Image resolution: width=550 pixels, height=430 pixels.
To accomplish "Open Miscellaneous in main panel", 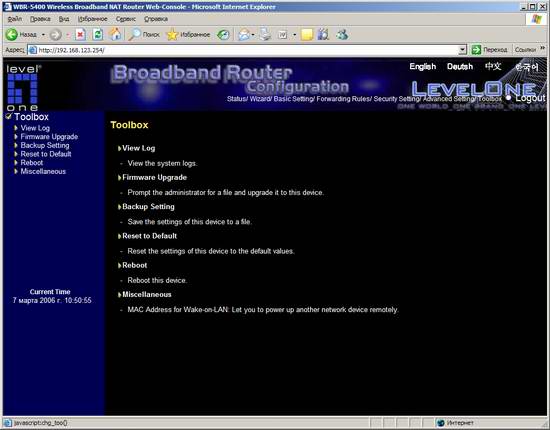I will [x=147, y=295].
